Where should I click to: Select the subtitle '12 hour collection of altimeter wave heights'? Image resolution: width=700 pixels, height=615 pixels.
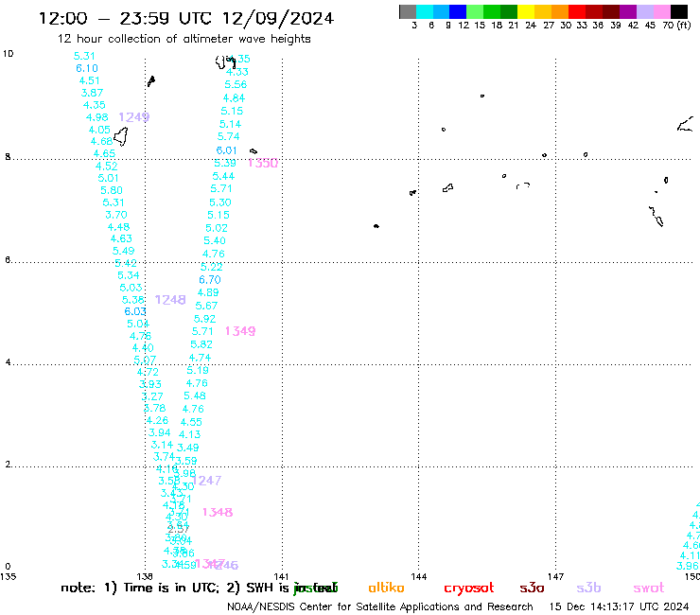pos(184,39)
